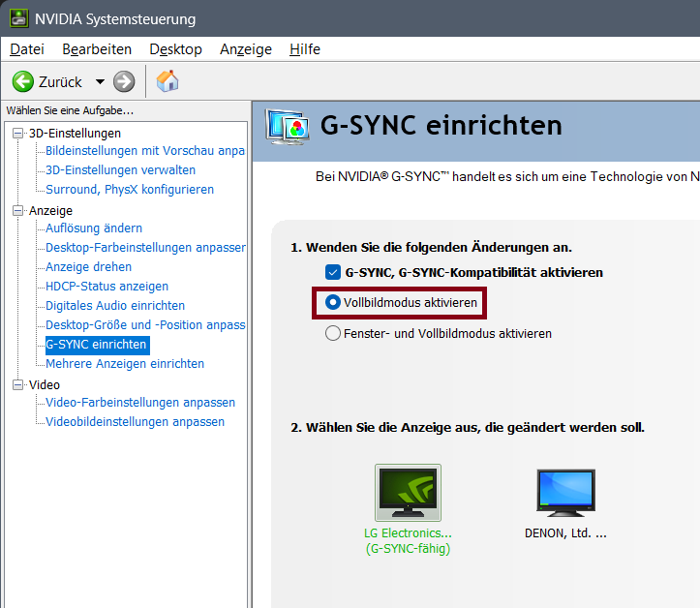Open Bildeinstellungen mit Vorschau anpassen
This screenshot has width=700, height=608.
coord(145,151)
